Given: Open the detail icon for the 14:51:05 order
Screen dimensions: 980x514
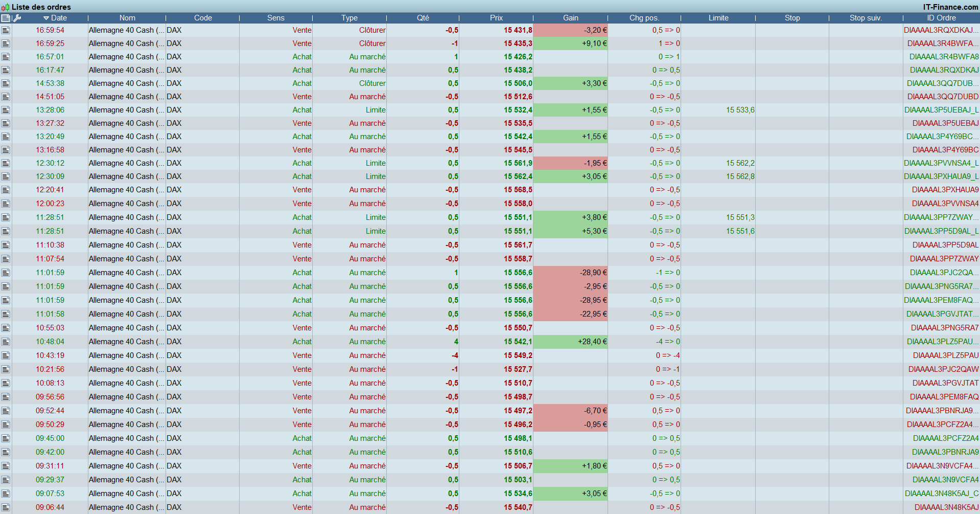Looking at the screenshot, I should (x=6, y=97).
